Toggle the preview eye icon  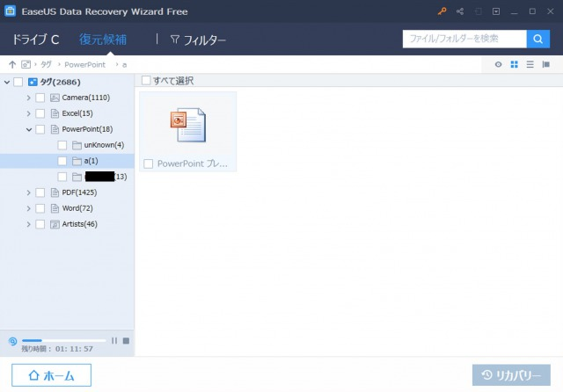click(498, 64)
